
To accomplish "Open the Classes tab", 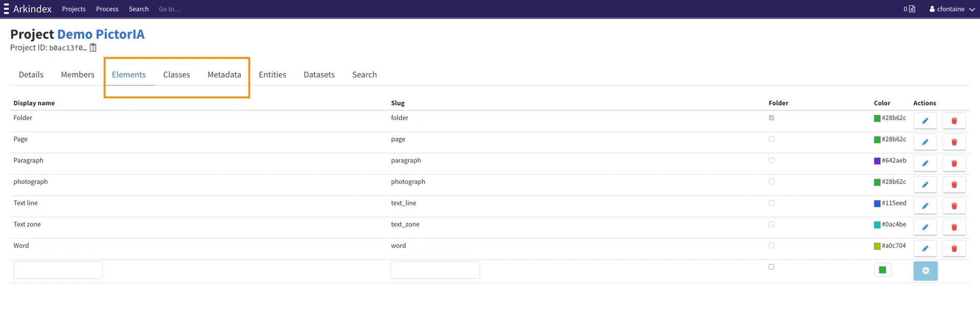I will tap(177, 75).
